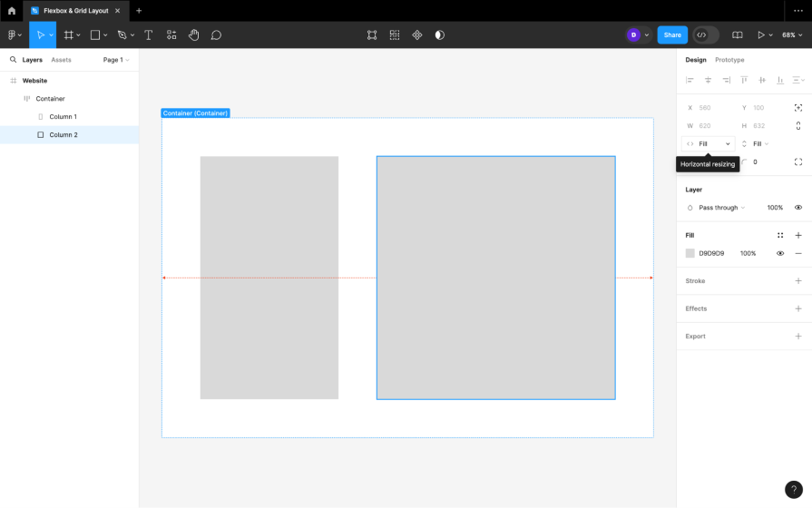
Task: Toggle Dev Mode switch
Action: 706,35
